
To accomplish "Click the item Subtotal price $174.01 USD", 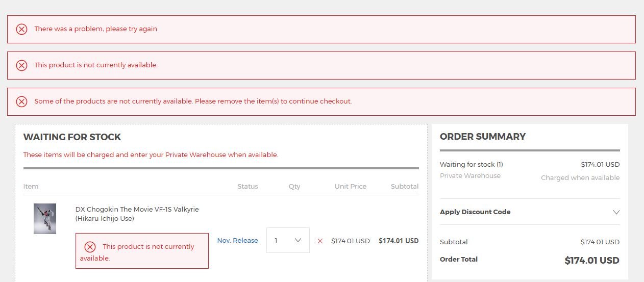I will pos(399,241).
